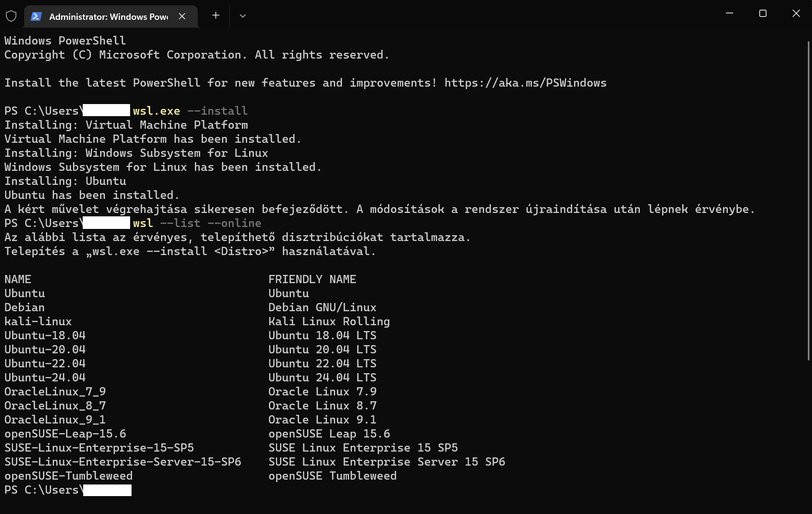The width and height of the screenshot is (812, 514).
Task: Click 'Ubuntu 18.04 LTS' friendly name
Action: coord(323,335)
